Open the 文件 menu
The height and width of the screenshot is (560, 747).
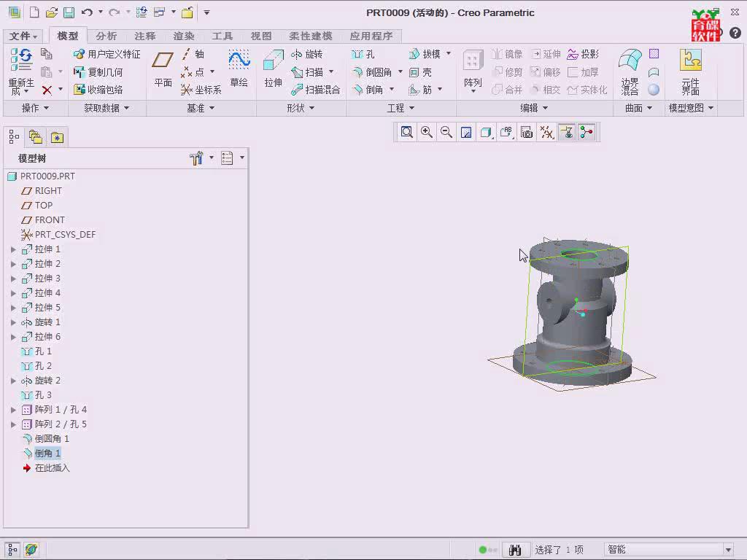click(x=23, y=36)
